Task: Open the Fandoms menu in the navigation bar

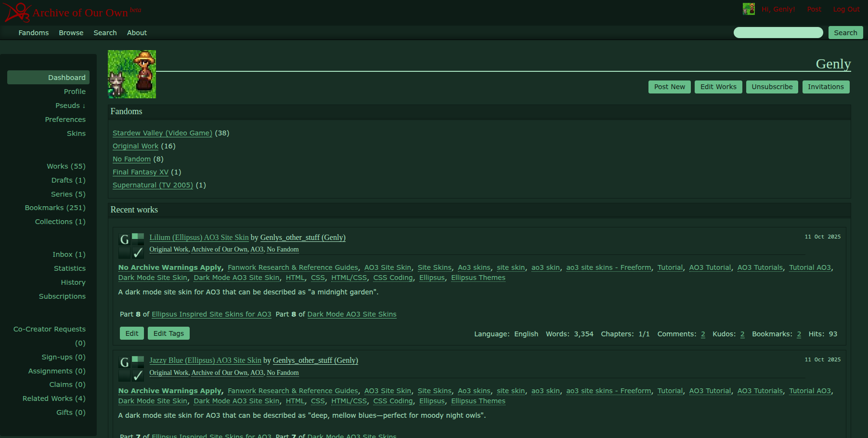Action: [x=34, y=33]
